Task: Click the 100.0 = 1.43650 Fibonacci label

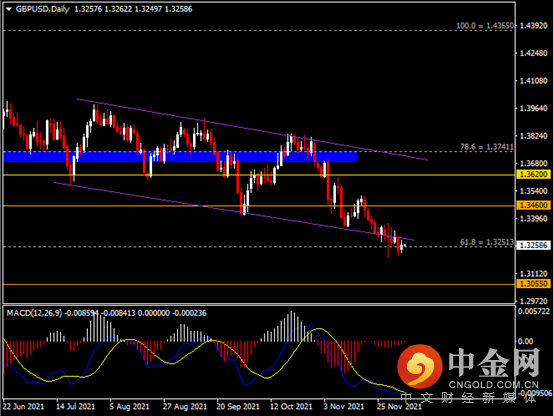Action: 485,25
